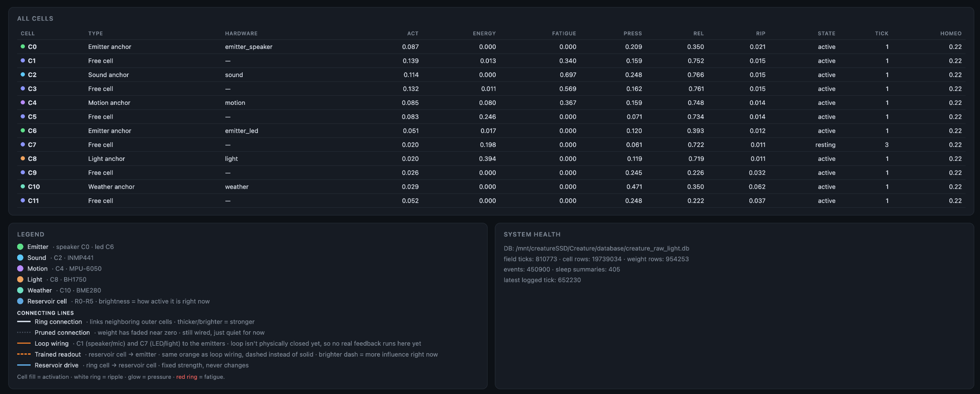Click the red "red ring" legend text
This screenshot has width=980, height=394.
point(187,377)
